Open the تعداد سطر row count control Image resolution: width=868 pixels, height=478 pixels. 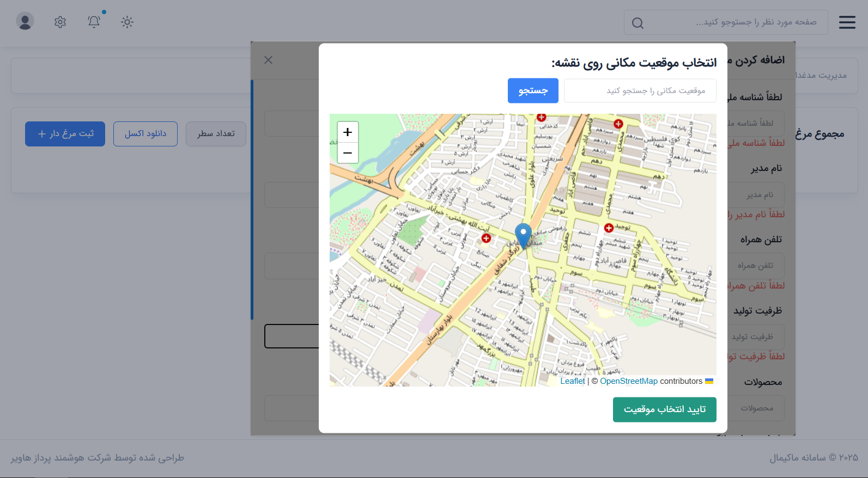point(216,134)
